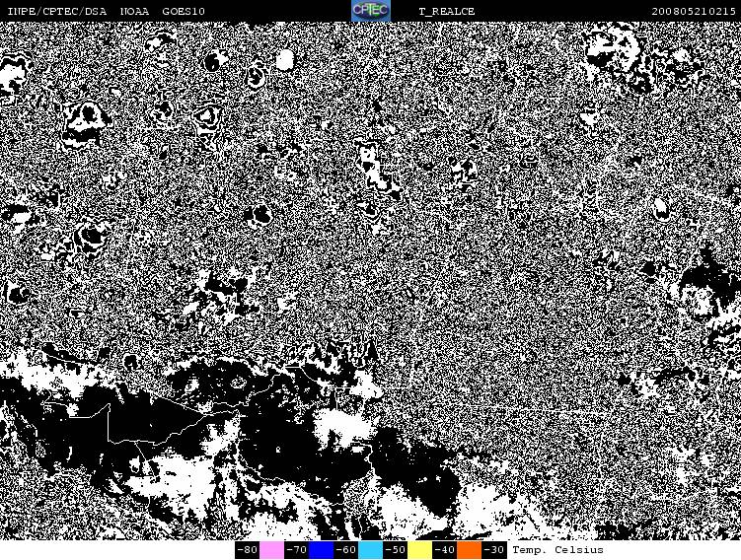The width and height of the screenshot is (741, 560).
Task: Click the pink legend color swatch
Action: coord(272,550)
